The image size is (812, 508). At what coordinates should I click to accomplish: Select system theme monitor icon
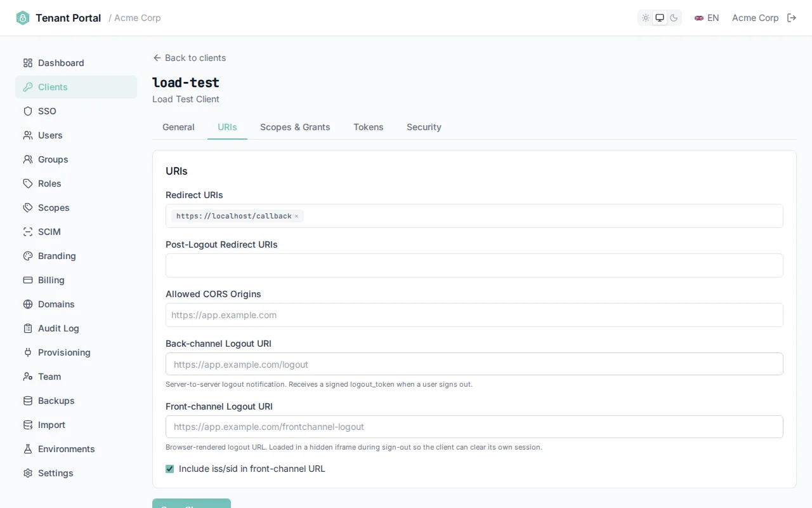(x=660, y=18)
